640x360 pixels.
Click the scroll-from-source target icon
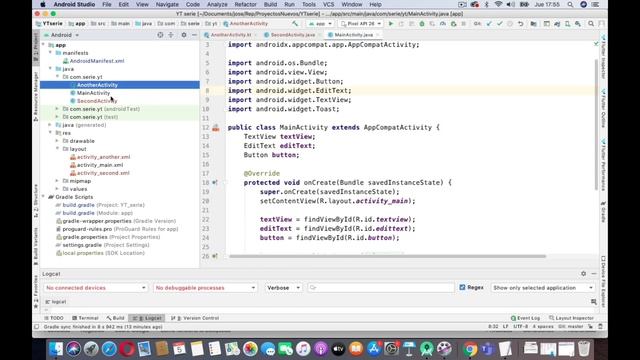pyautogui.click(x=160, y=35)
